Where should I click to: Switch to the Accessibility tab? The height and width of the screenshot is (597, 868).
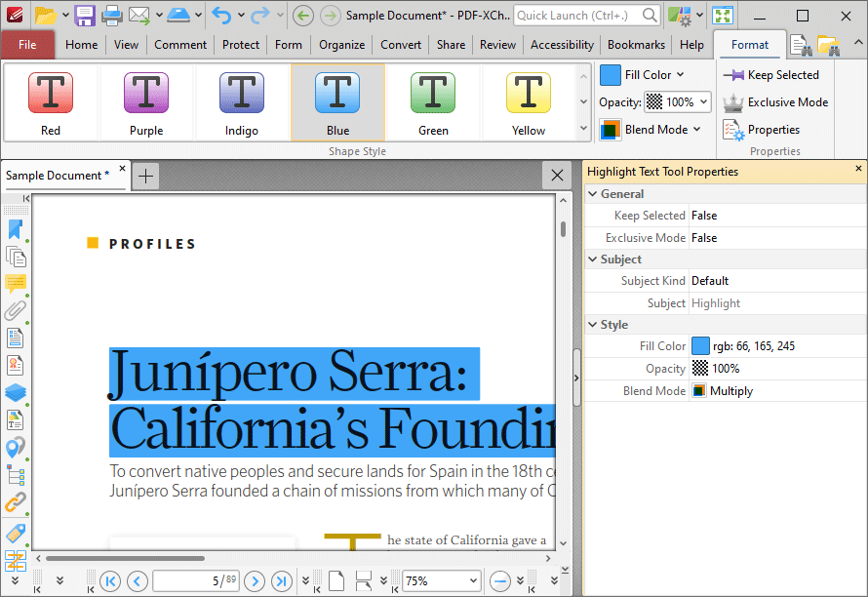tap(562, 45)
